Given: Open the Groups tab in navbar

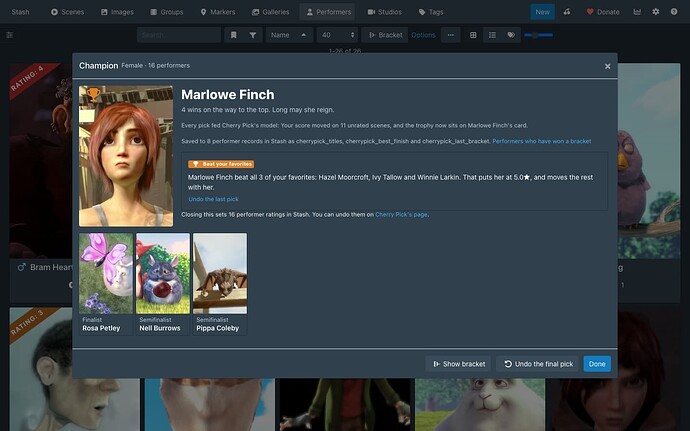Looking at the screenshot, I should (x=166, y=12).
